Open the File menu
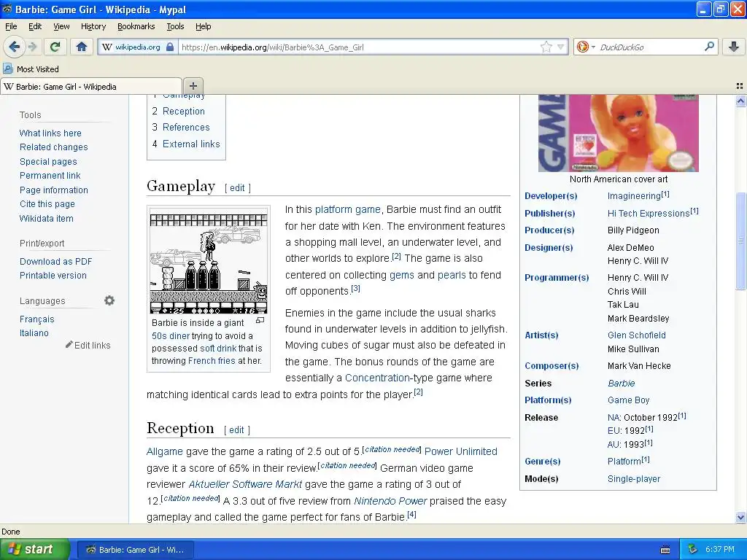Image resolution: width=747 pixels, height=560 pixels. (x=11, y=26)
